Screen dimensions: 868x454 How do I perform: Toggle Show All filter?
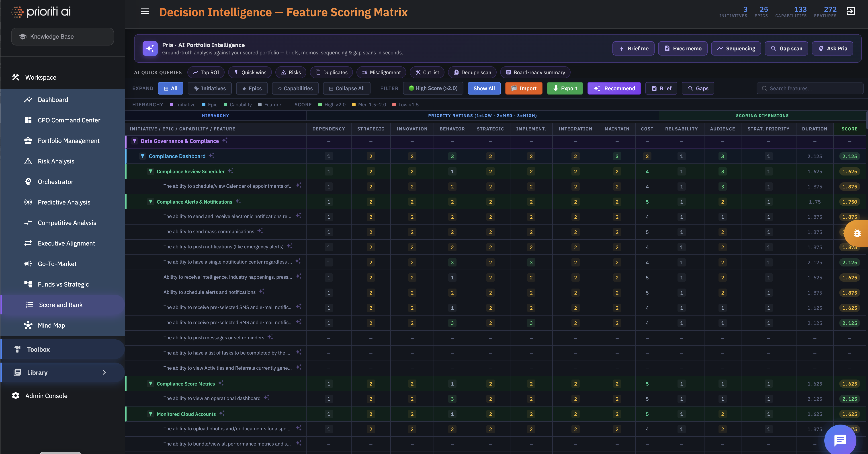(x=484, y=88)
